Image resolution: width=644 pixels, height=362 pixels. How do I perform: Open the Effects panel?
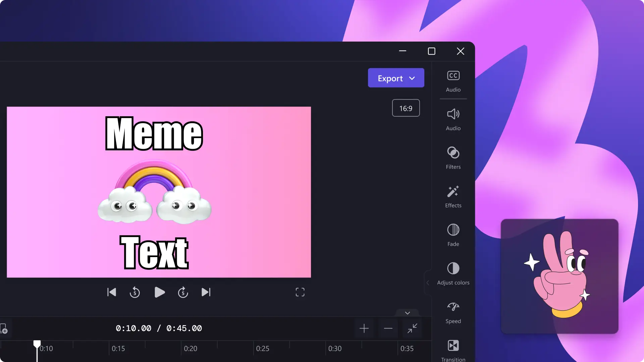pos(453,196)
